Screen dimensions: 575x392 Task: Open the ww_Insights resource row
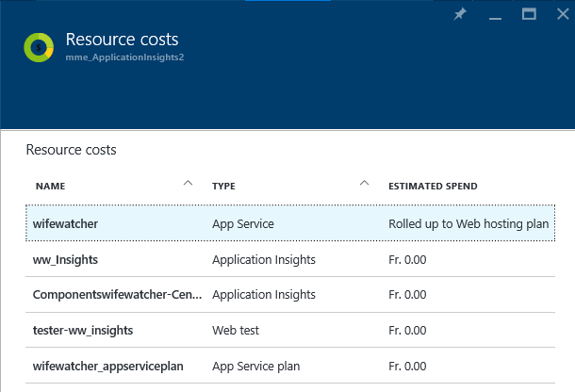click(x=65, y=259)
